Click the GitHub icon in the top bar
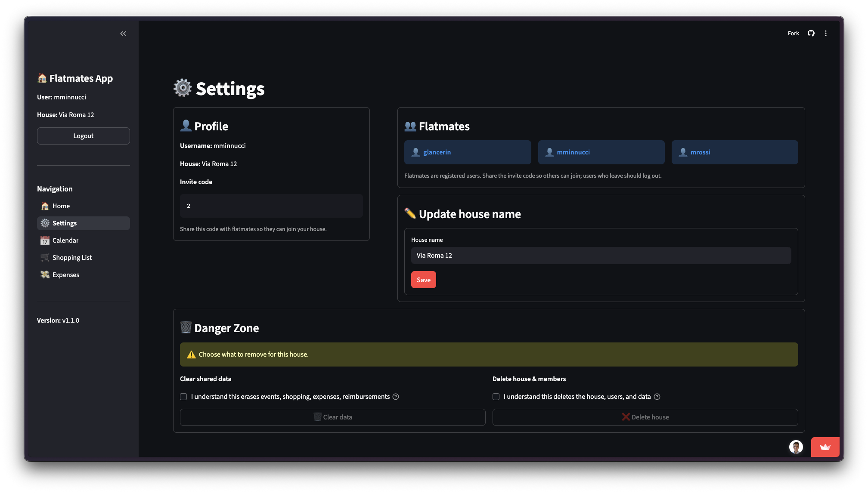This screenshot has height=493, width=868. tap(811, 33)
